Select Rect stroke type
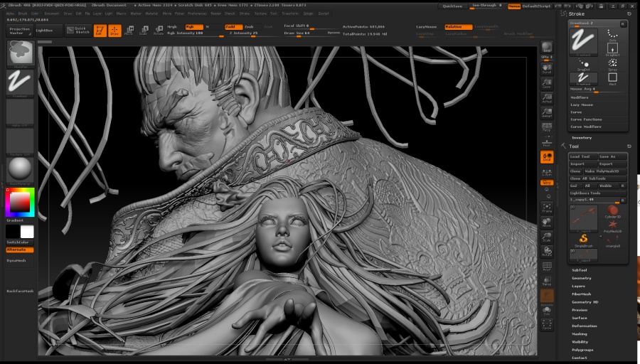This screenshot has height=364, width=640. 612,79
